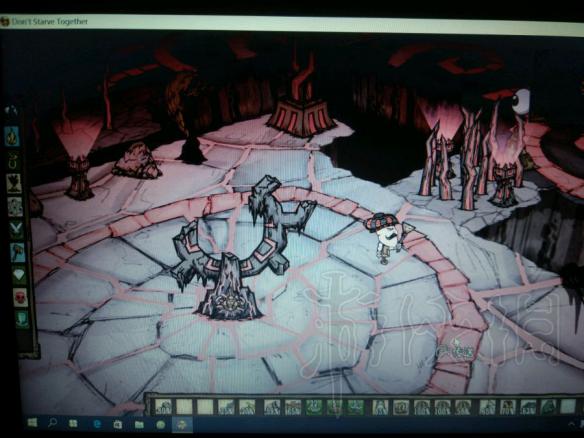Click the stone pedestal at top center
584x438 pixels.
[301, 118]
